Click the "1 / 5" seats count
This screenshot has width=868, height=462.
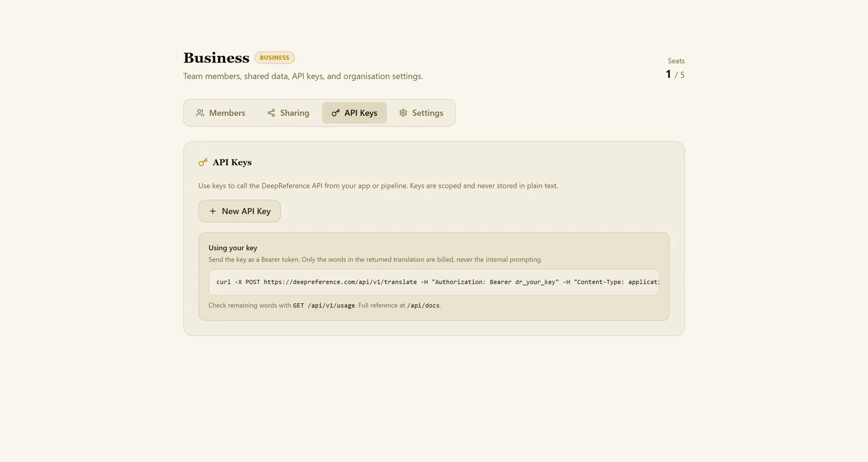pyautogui.click(x=675, y=74)
